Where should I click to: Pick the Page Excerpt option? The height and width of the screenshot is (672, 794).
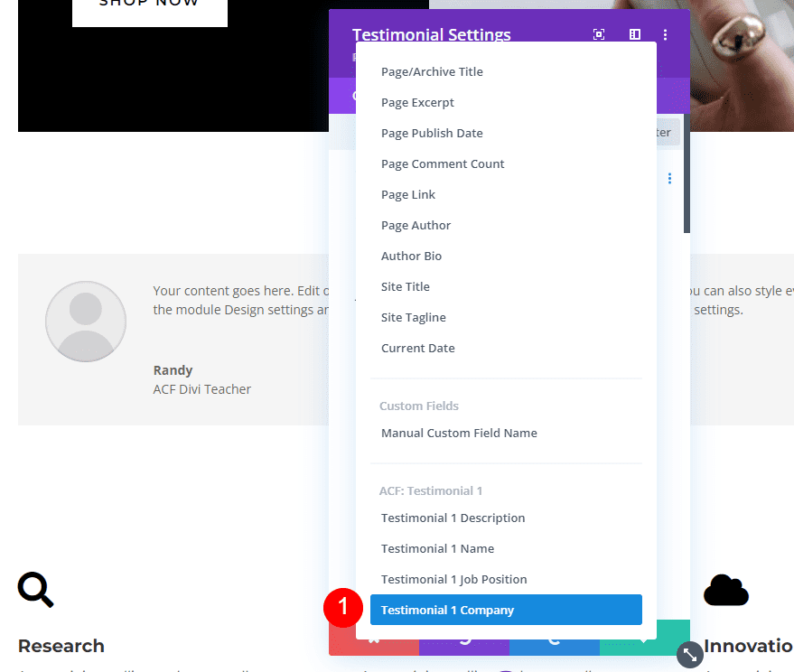(x=417, y=102)
